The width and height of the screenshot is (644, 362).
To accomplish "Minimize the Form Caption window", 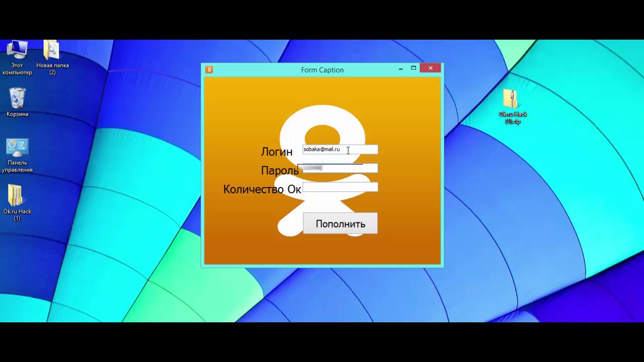I will coord(400,68).
